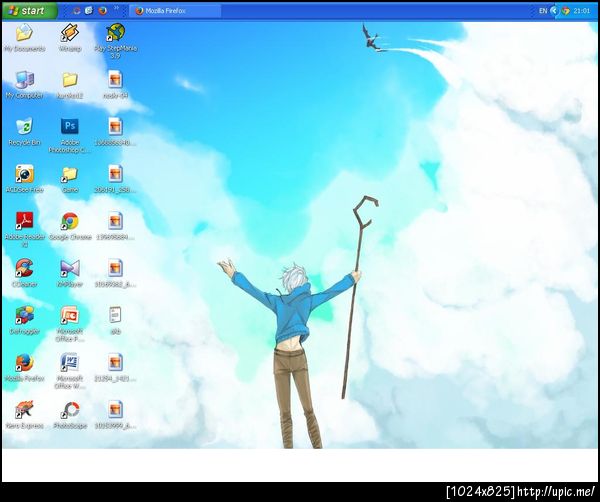Select image file beside Google Chrome icon
600x502 pixels.
pos(115,226)
